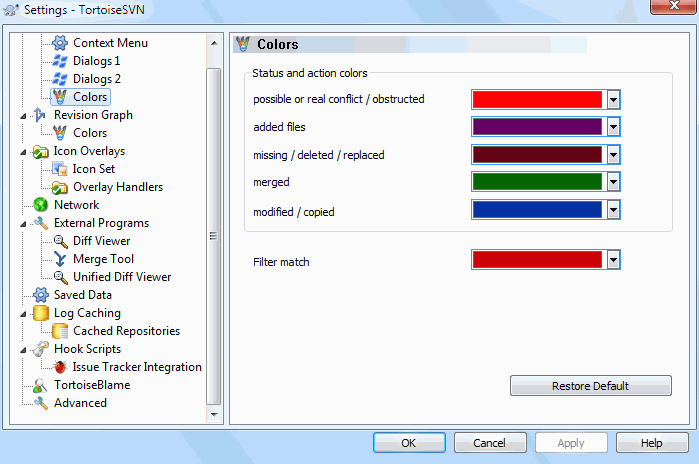Image resolution: width=699 pixels, height=464 pixels.
Task: Click the red Filter match color swatch
Action: click(x=537, y=260)
